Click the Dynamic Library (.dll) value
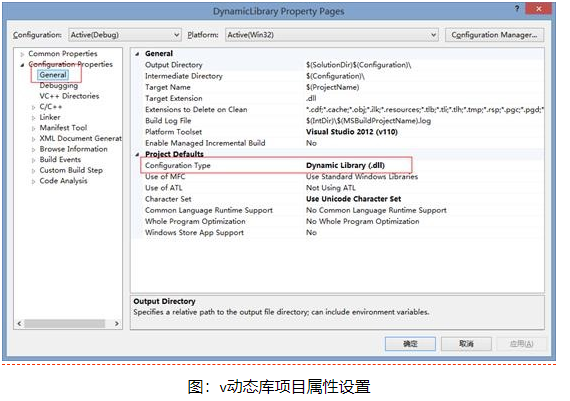 (x=345, y=166)
